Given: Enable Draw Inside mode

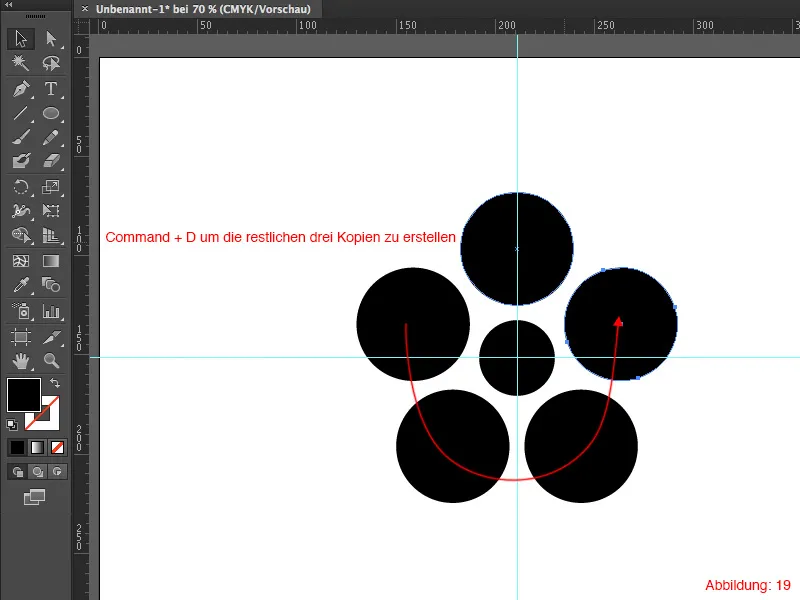Looking at the screenshot, I should (x=57, y=471).
